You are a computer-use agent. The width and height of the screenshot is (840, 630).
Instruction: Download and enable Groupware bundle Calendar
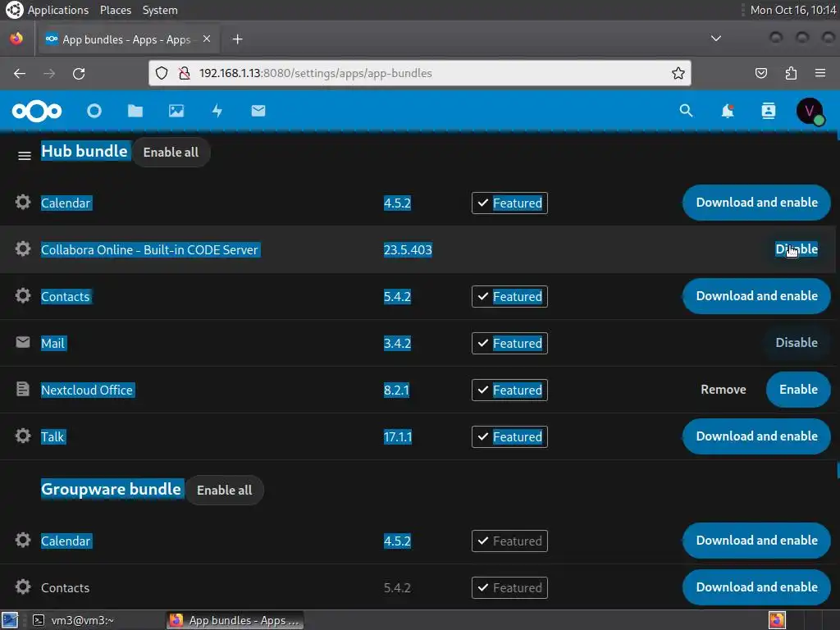click(756, 541)
